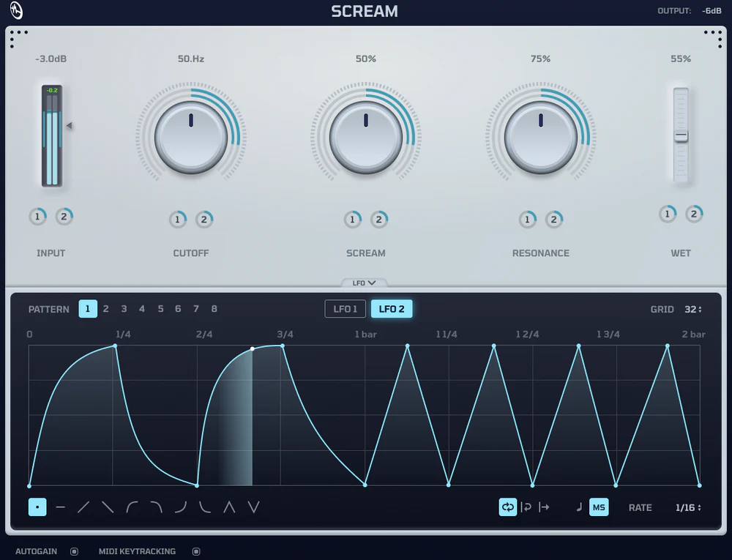Image resolution: width=732 pixels, height=560 pixels.
Task: Select the ramp-up line tool
Action: coord(85,507)
